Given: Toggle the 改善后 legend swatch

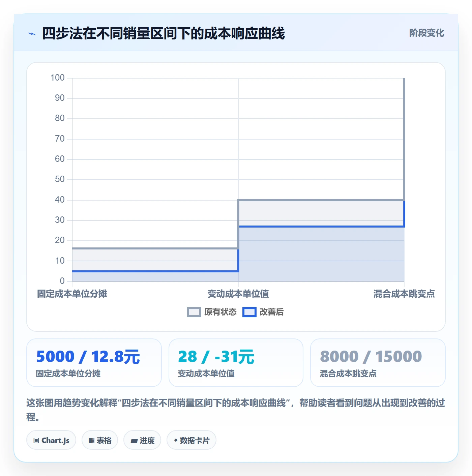Looking at the screenshot, I should [x=249, y=312].
